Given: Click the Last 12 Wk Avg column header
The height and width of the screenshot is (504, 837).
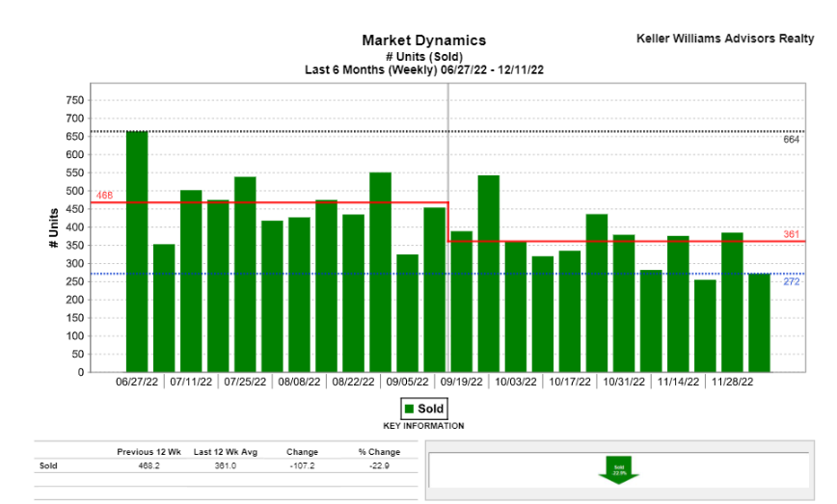Looking at the screenshot, I should click(x=226, y=452).
